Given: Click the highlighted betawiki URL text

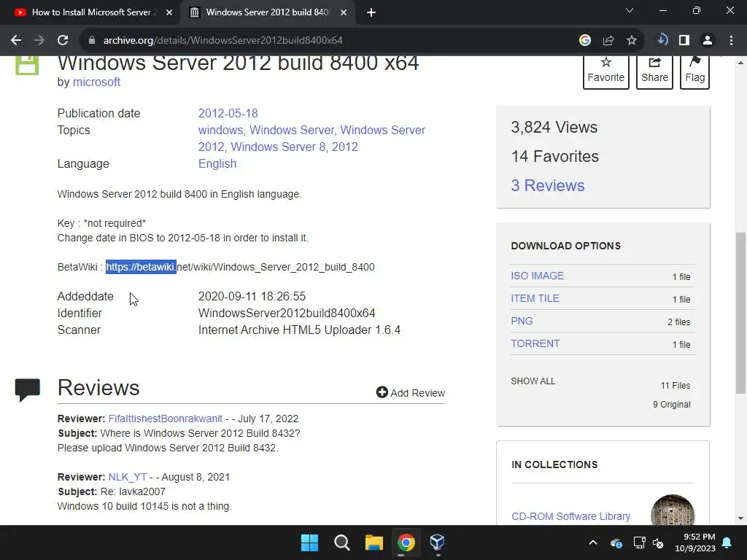Looking at the screenshot, I should pyautogui.click(x=141, y=267).
